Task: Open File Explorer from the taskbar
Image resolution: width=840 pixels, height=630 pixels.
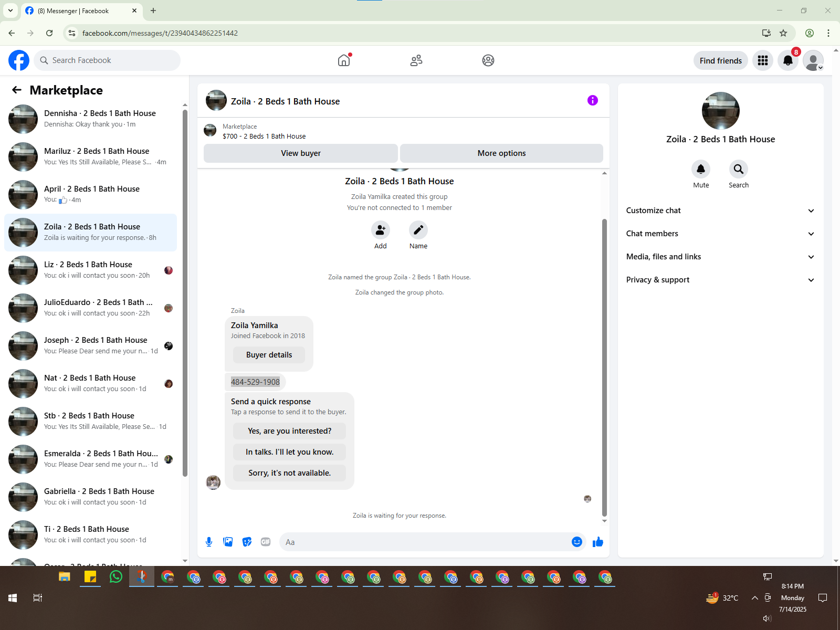Action: point(65,577)
